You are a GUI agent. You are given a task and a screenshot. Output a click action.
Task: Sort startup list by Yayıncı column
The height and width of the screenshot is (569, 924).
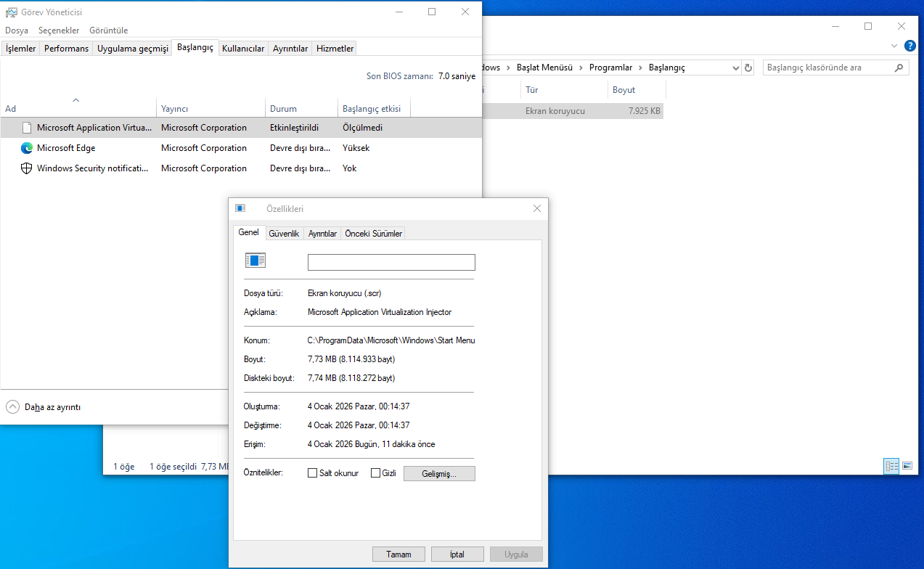[x=210, y=108]
